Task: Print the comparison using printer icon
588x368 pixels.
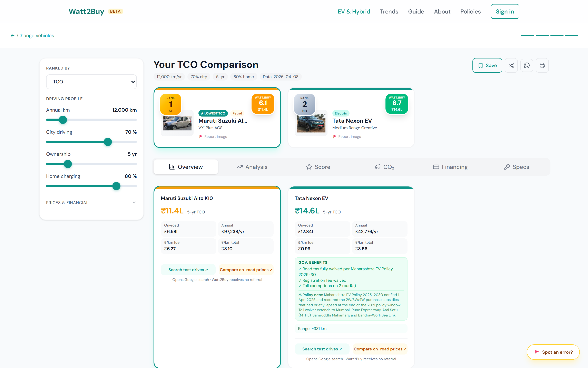Action: 542,65
